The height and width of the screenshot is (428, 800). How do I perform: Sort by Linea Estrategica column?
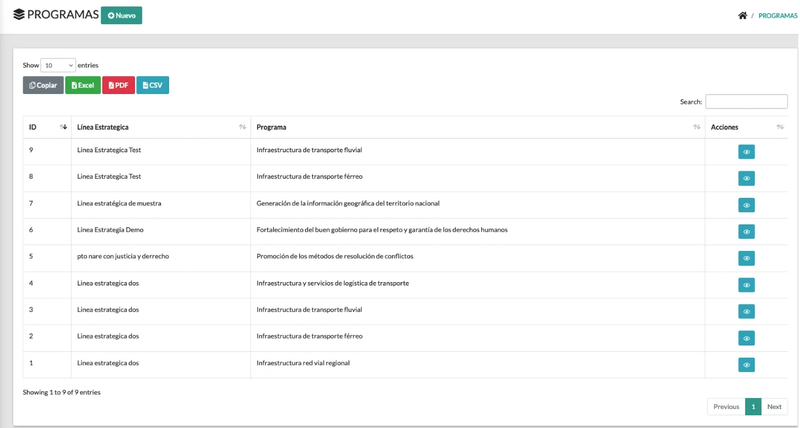pyautogui.click(x=160, y=127)
